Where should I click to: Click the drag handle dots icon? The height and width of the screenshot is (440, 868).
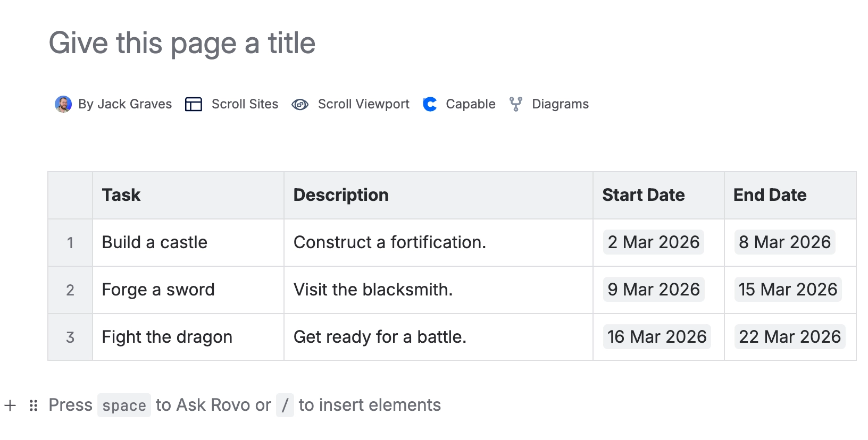point(34,406)
